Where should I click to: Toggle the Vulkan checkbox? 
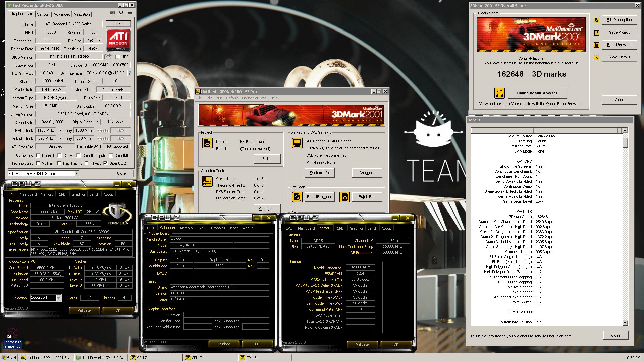pos(38,163)
